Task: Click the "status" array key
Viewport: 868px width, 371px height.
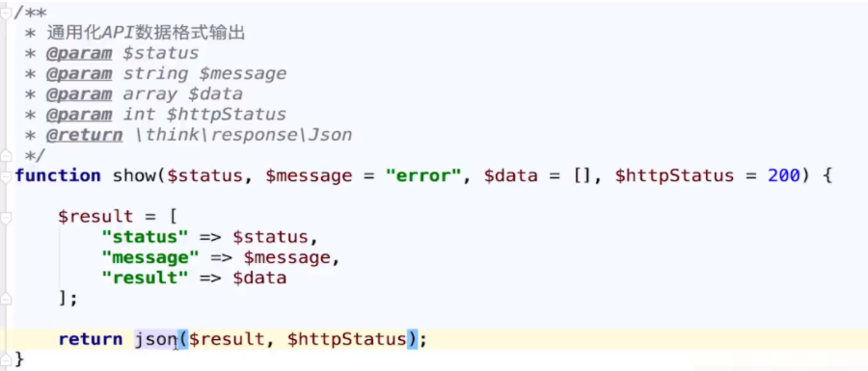Action: 146,237
